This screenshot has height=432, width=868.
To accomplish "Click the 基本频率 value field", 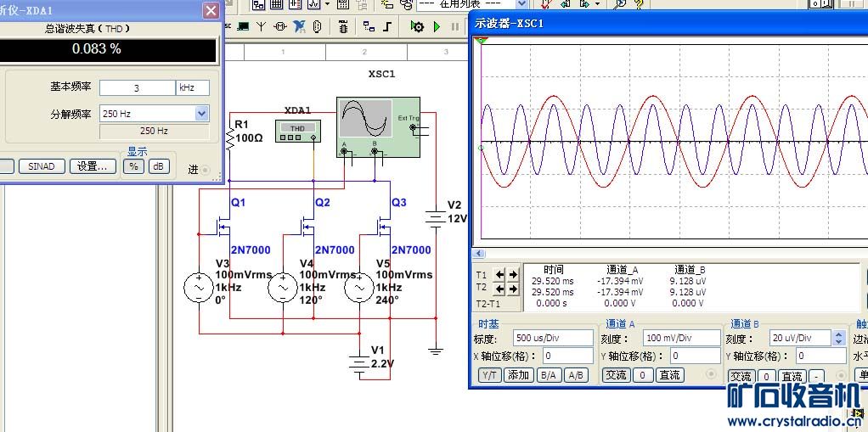I will [x=137, y=88].
